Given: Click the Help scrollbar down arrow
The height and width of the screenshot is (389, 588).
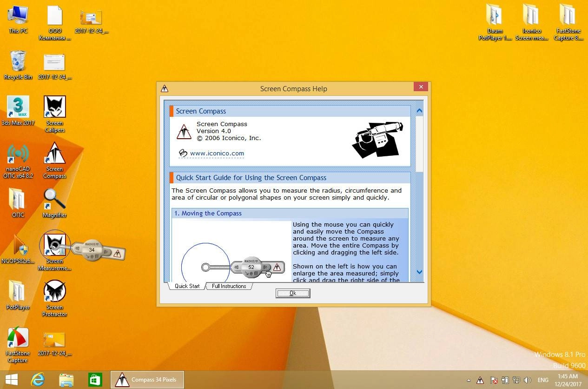Looking at the screenshot, I should coord(419,272).
